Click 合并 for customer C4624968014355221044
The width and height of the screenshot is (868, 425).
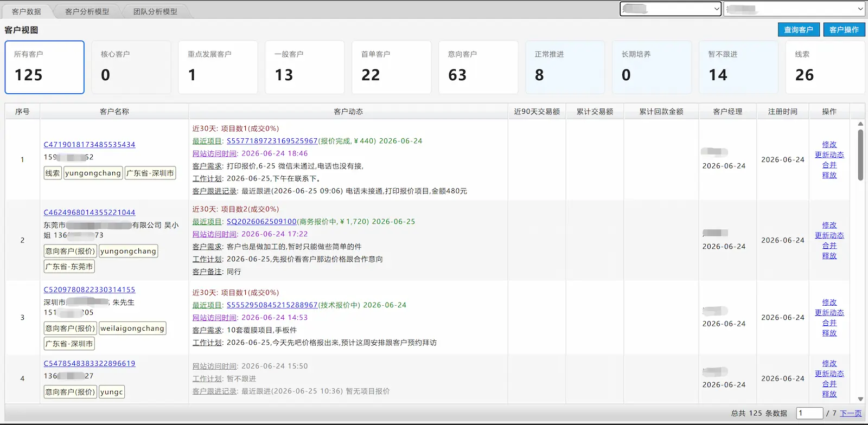[x=829, y=246]
